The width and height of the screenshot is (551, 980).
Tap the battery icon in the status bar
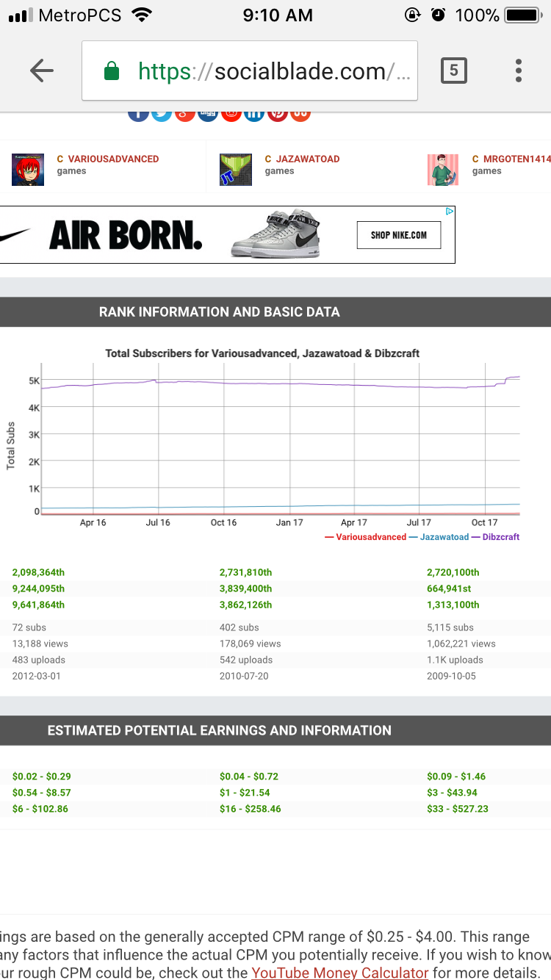click(x=524, y=15)
